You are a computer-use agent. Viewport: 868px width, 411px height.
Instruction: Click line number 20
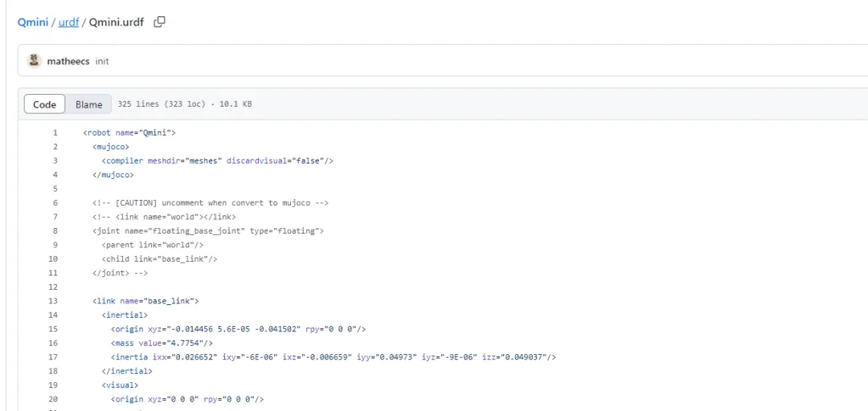(x=53, y=399)
